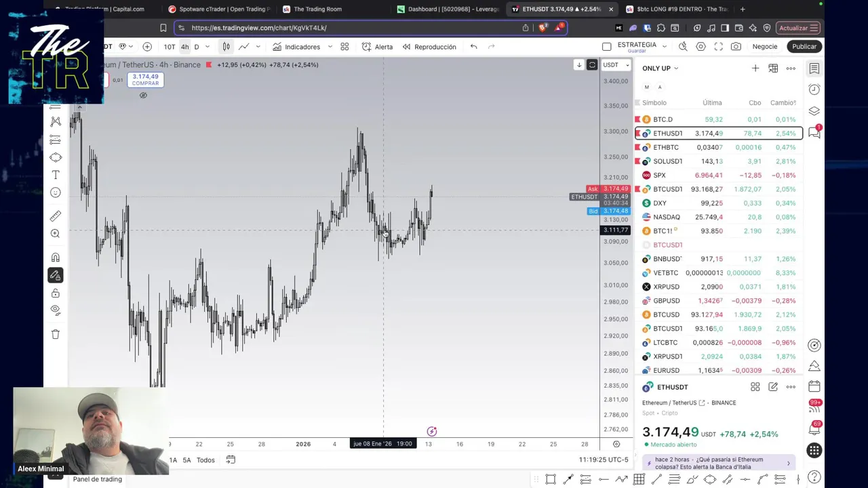Delete drawings with trash icon
This screenshot has height=488, width=868.
coord(56,334)
